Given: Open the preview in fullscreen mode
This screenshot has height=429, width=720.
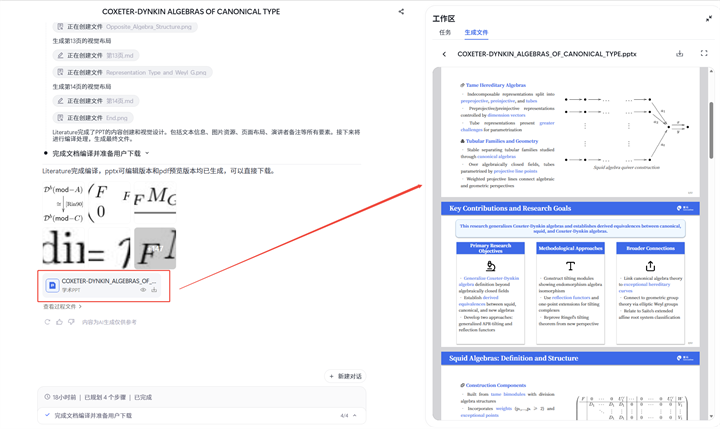Looking at the screenshot, I should click(x=704, y=54).
